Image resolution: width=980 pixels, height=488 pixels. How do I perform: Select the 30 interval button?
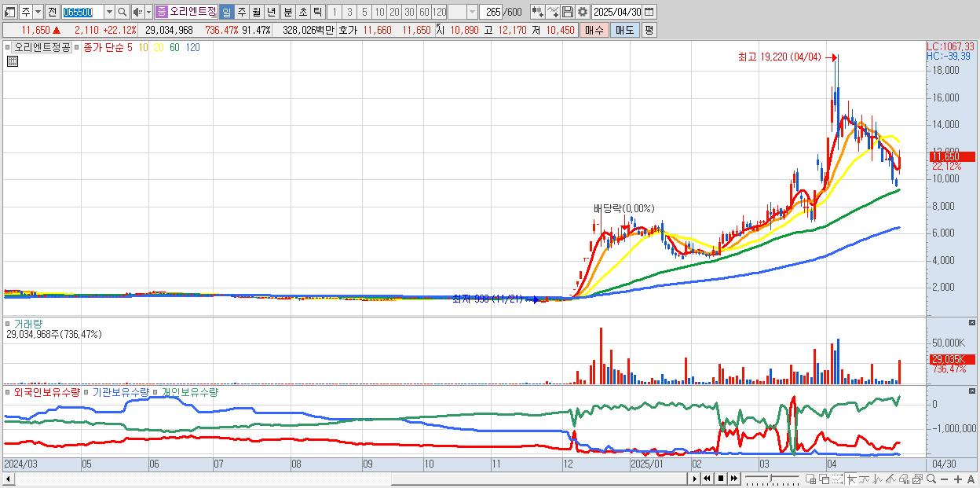409,12
